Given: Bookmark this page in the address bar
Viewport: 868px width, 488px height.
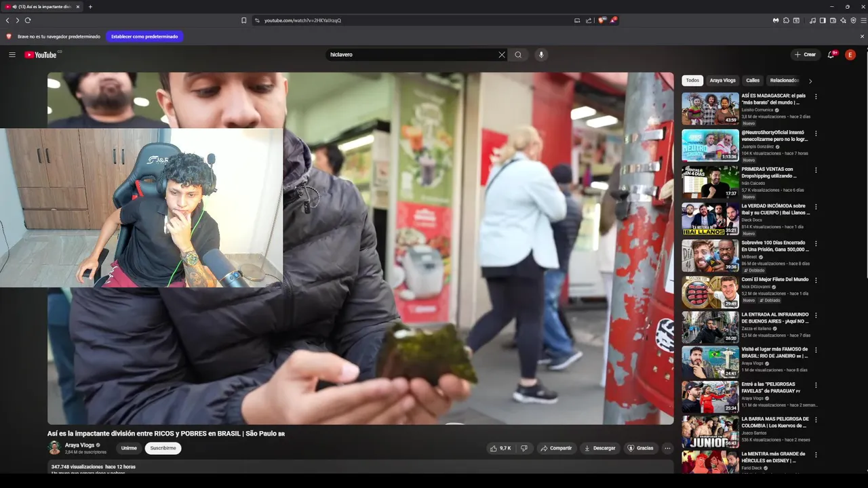Looking at the screenshot, I should click(244, 20).
